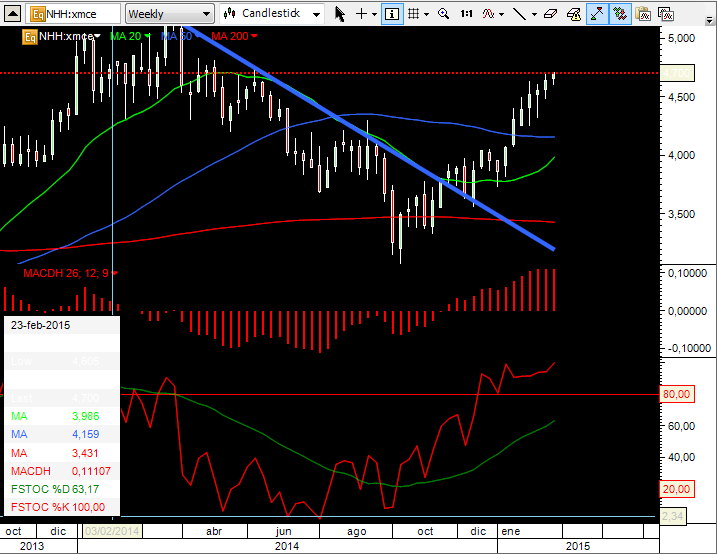Click the FSTOC %D 63,17 row

click(62, 489)
